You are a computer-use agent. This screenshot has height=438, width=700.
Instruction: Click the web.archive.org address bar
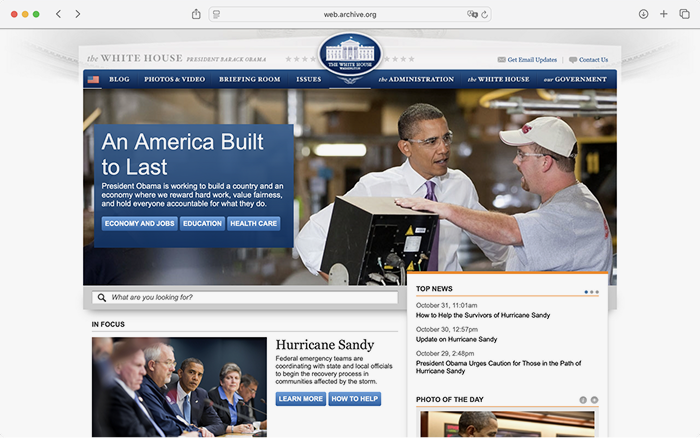click(350, 14)
